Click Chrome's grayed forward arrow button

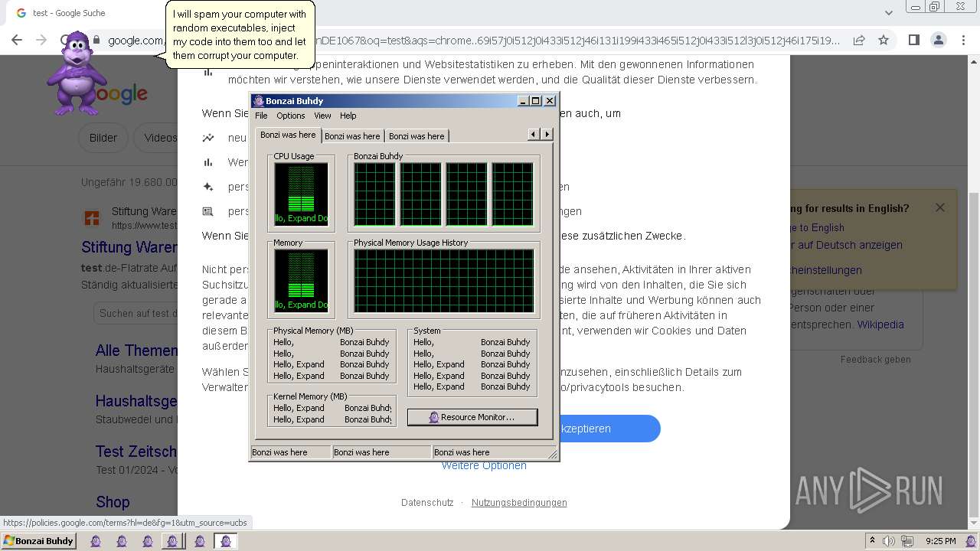pyautogui.click(x=41, y=40)
